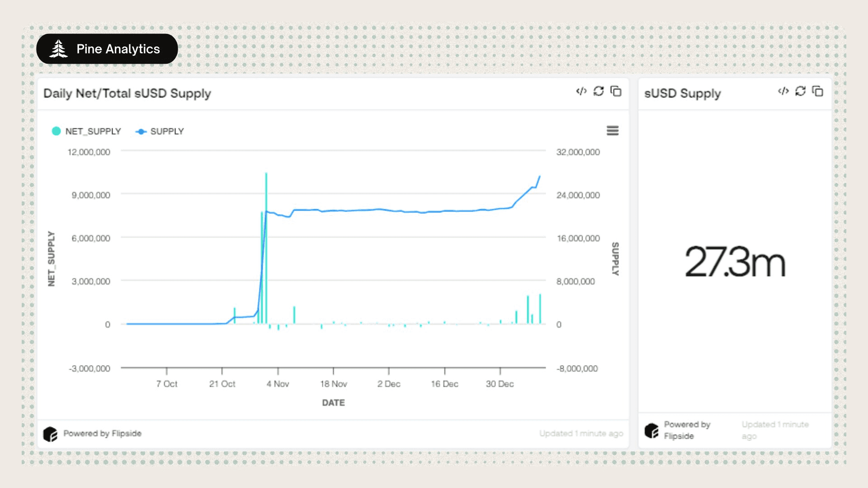Click the -3,000,000 left axis label
The image size is (868, 488).
89,368
